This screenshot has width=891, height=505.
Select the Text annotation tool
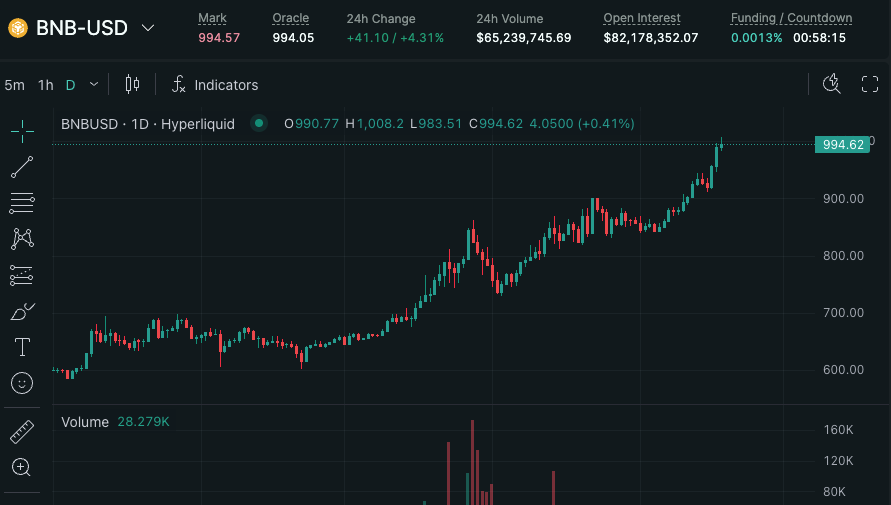(22, 347)
